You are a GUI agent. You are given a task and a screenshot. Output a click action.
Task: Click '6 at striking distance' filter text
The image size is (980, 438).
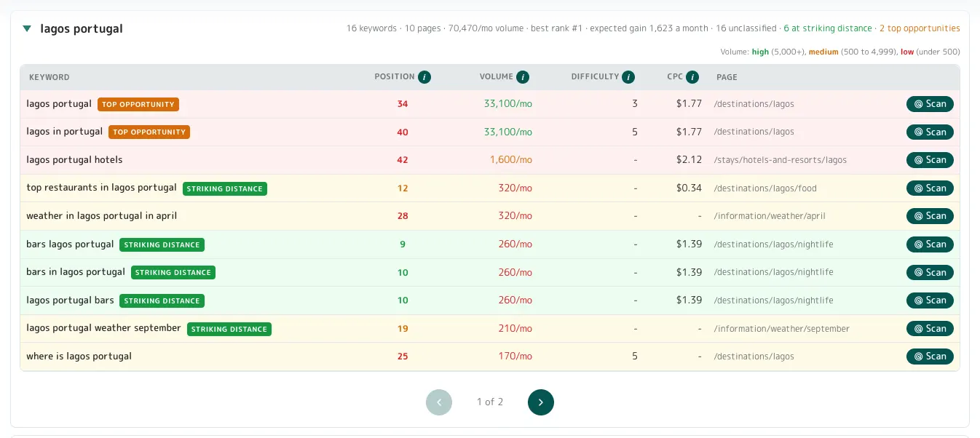[828, 28]
